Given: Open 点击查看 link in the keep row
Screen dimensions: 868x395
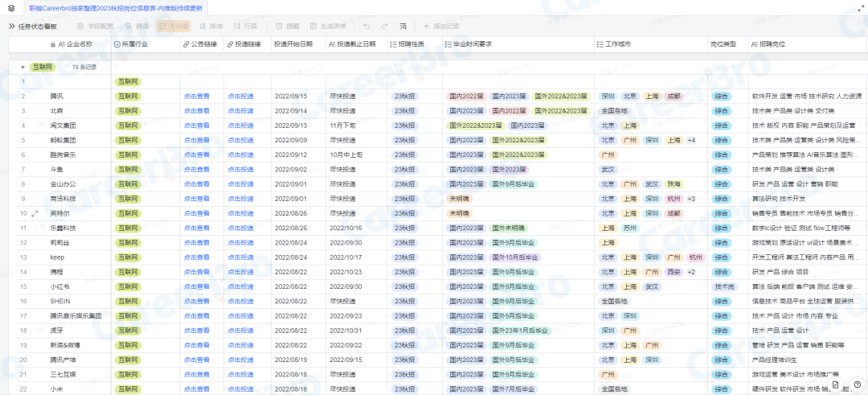Looking at the screenshot, I should coord(197,257).
